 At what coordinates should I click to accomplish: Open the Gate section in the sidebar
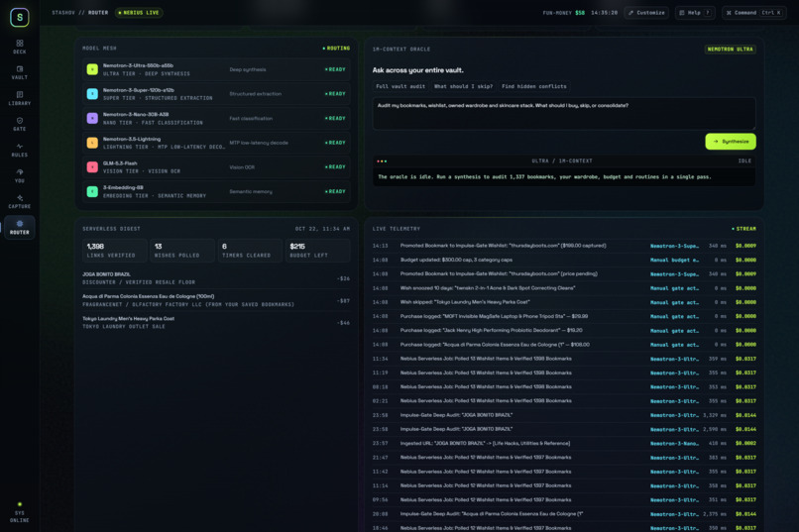[x=20, y=124]
